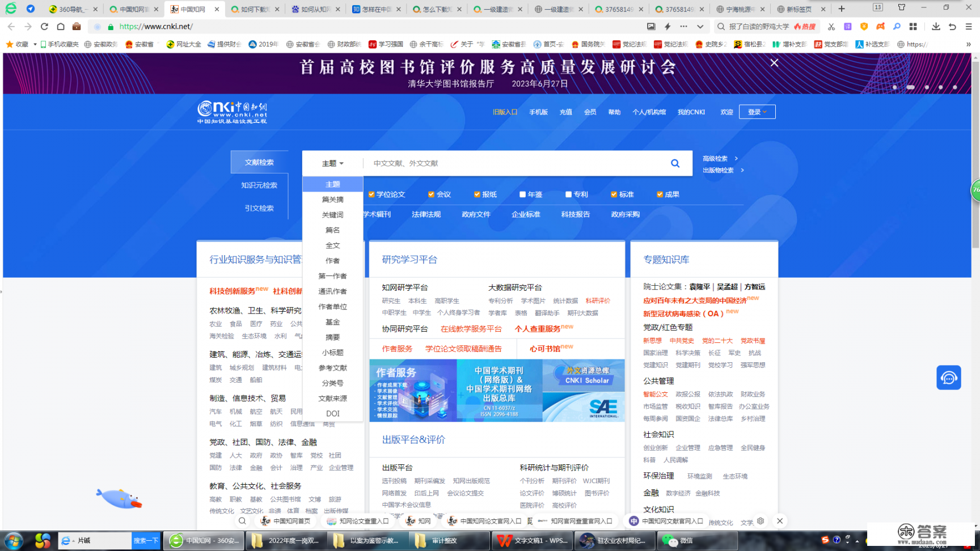
Task: Click the lightning bolt speed mode icon
Action: (668, 27)
